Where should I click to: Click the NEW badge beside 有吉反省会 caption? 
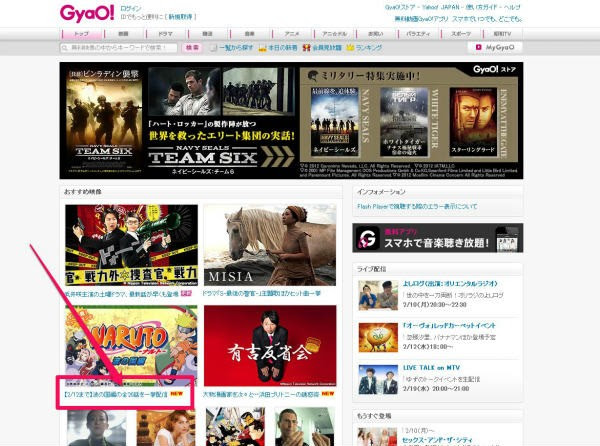328,394
